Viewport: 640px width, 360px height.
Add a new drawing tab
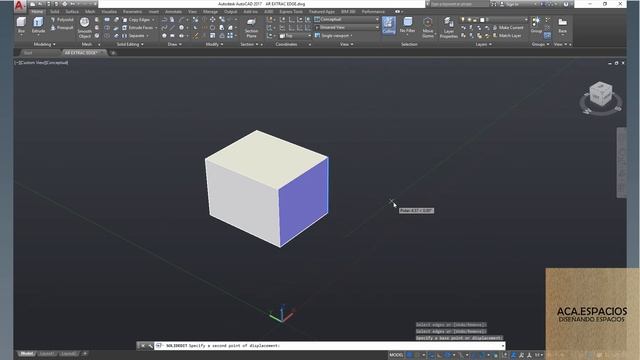[113, 53]
